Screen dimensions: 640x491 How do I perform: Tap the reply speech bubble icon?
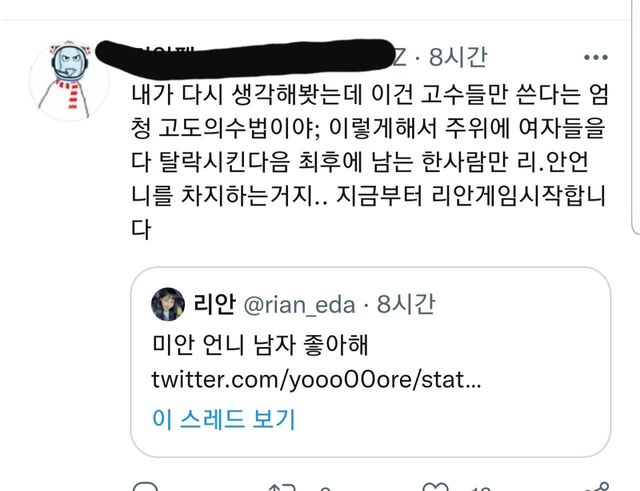pyautogui.click(x=146, y=487)
